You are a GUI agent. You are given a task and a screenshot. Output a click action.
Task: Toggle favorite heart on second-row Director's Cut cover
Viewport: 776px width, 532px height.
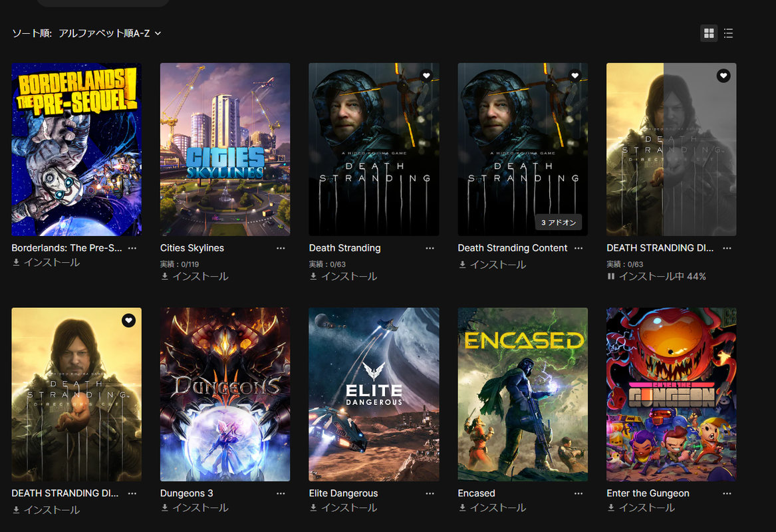click(x=129, y=320)
